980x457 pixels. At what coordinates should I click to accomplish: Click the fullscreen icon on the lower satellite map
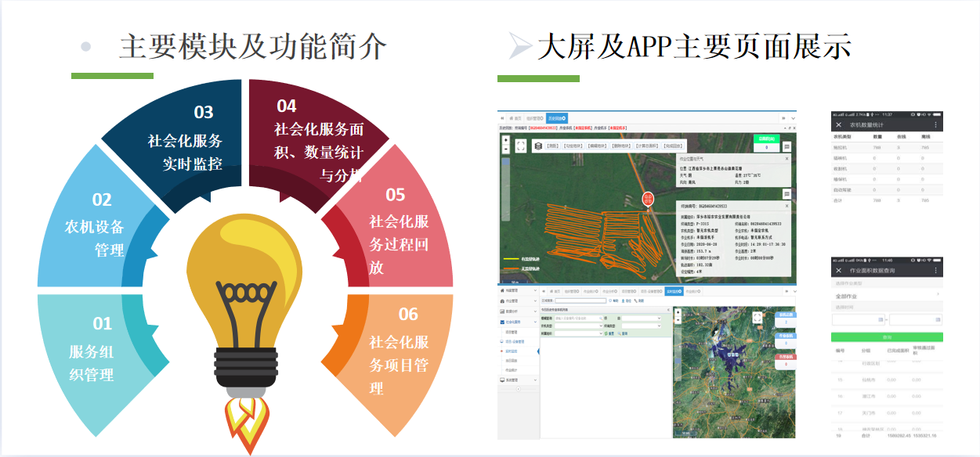tap(757, 318)
